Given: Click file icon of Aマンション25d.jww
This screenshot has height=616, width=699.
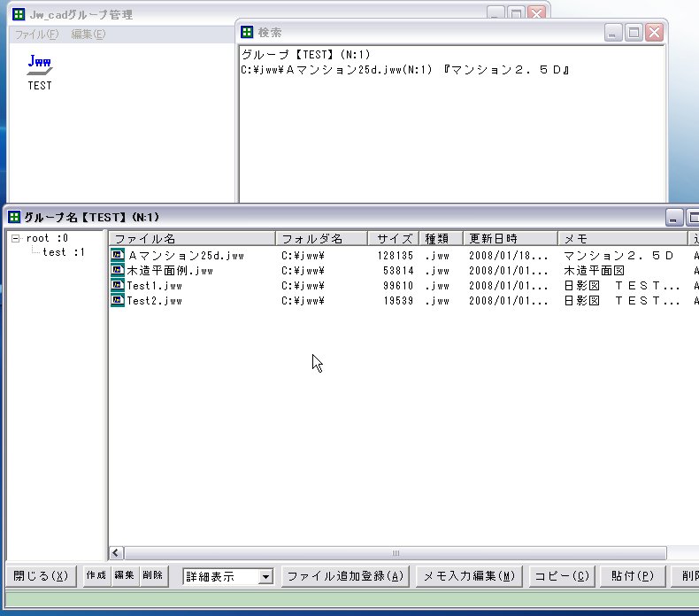Looking at the screenshot, I should [x=118, y=255].
